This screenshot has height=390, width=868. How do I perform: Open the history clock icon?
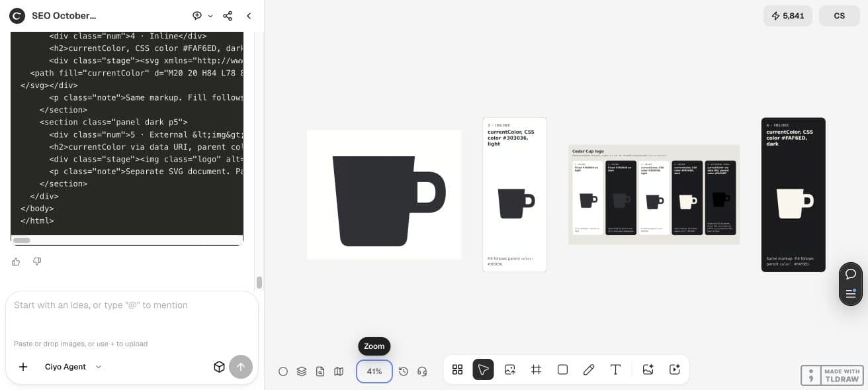[404, 371]
